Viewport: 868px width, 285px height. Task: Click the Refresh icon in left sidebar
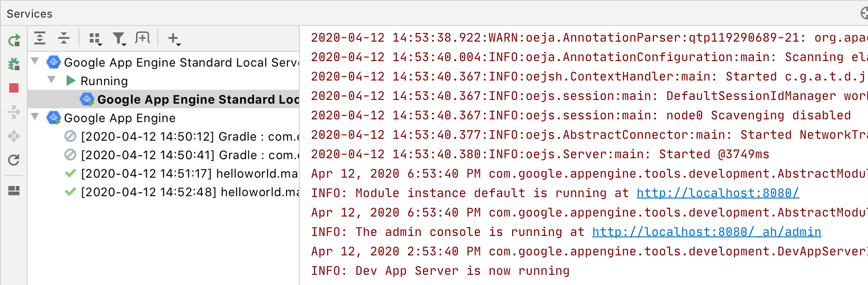click(x=14, y=161)
